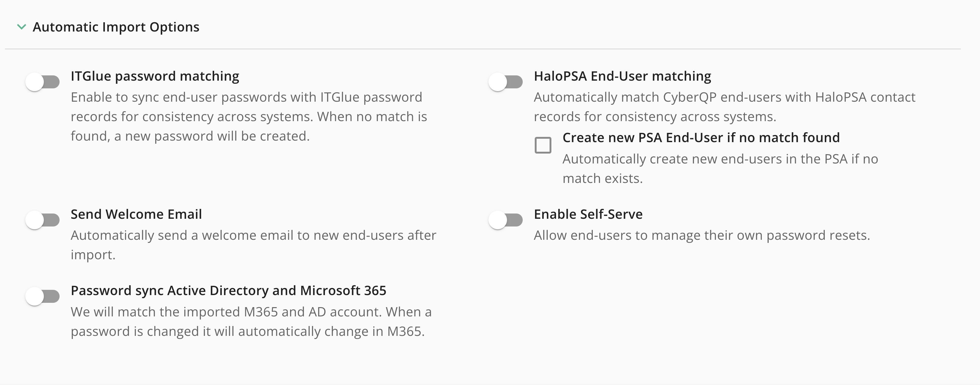Turn on HaloPSA End-User matching switch
Screen dimensions: 980x385
pos(506,82)
